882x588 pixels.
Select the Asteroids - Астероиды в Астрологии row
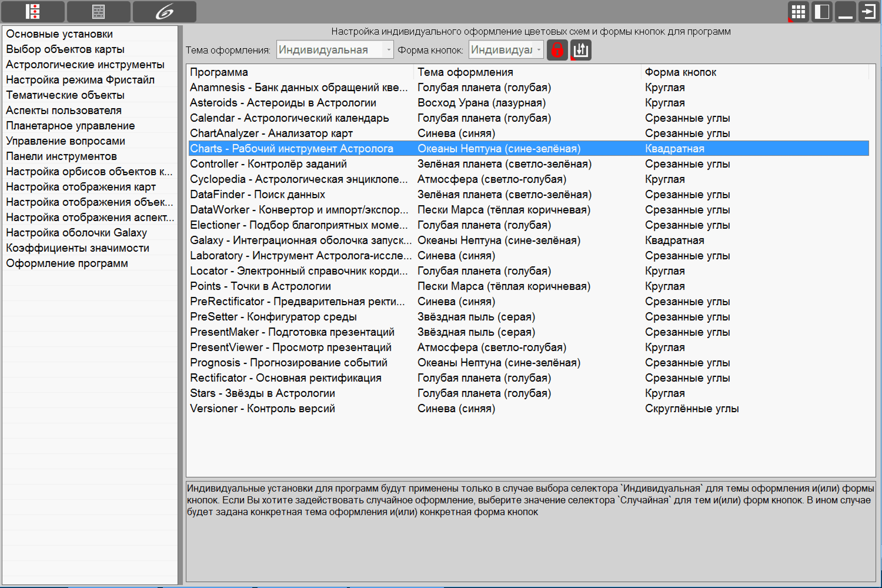pyautogui.click(x=529, y=103)
